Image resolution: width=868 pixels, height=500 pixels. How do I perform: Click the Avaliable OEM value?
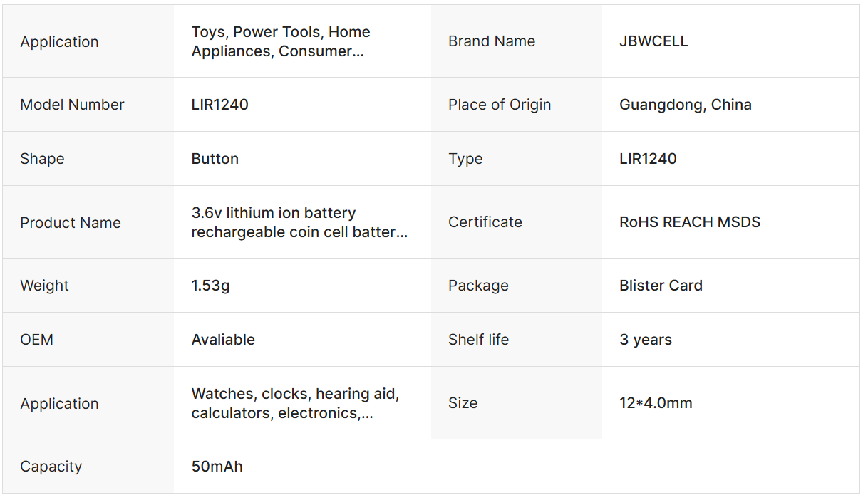[223, 340]
